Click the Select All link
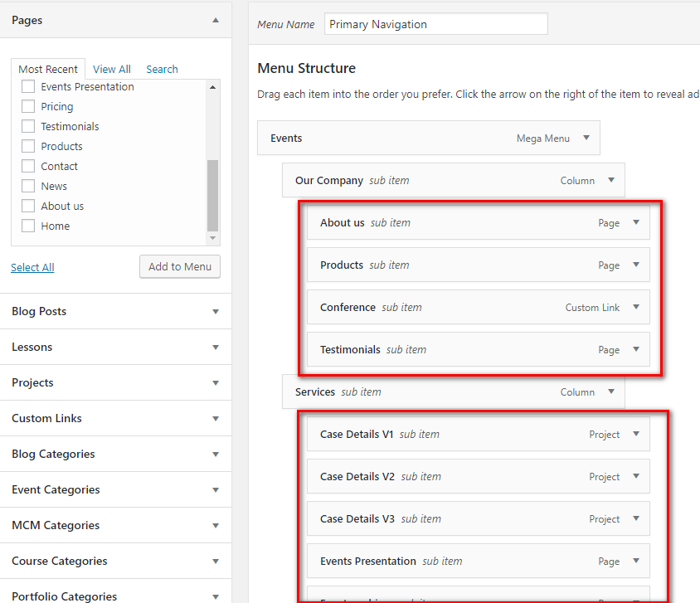The width and height of the screenshot is (700, 603). (x=32, y=268)
